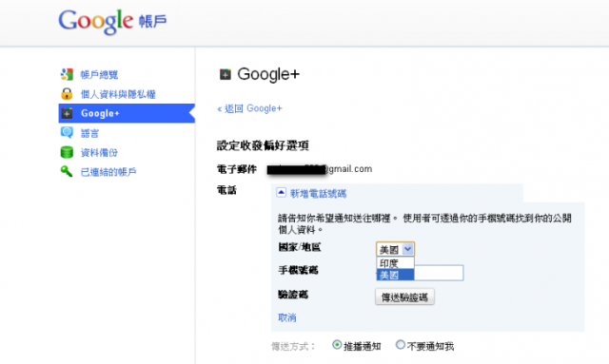This screenshot has width=609, height=364.
Task: Click the 取消 link
Action: 287,317
